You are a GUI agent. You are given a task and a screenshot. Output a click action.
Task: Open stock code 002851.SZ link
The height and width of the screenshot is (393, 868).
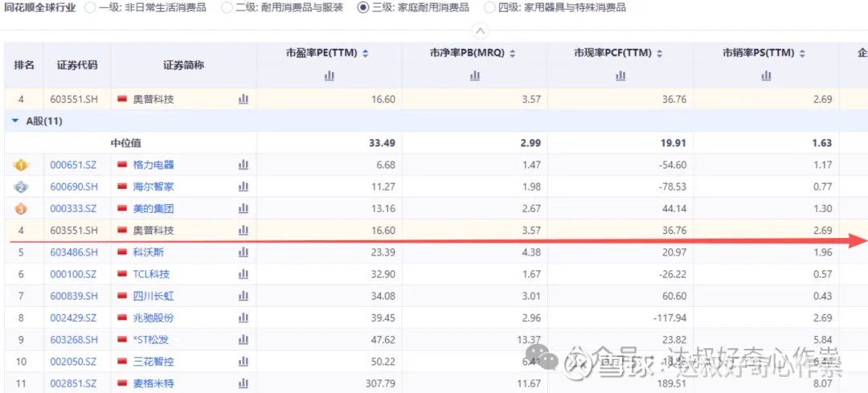[73, 383]
